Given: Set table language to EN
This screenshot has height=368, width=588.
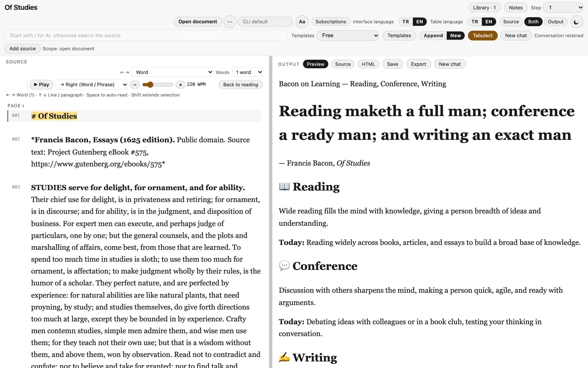Looking at the screenshot, I should (488, 22).
